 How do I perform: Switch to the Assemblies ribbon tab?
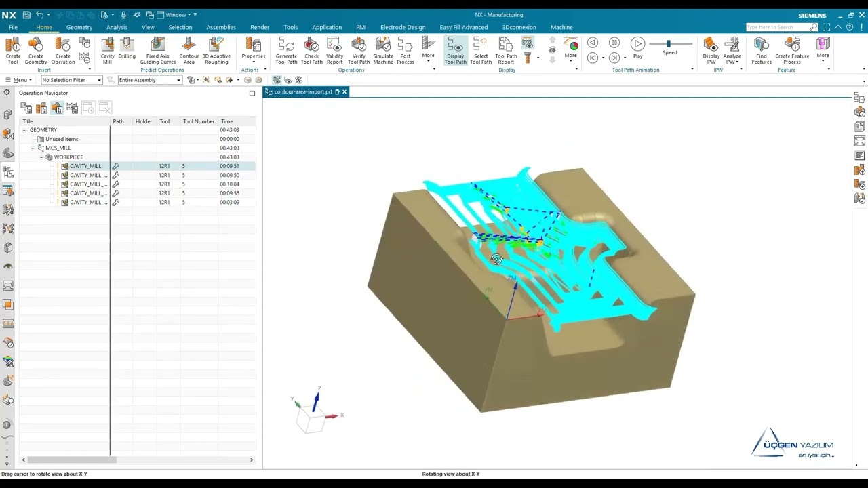click(221, 27)
